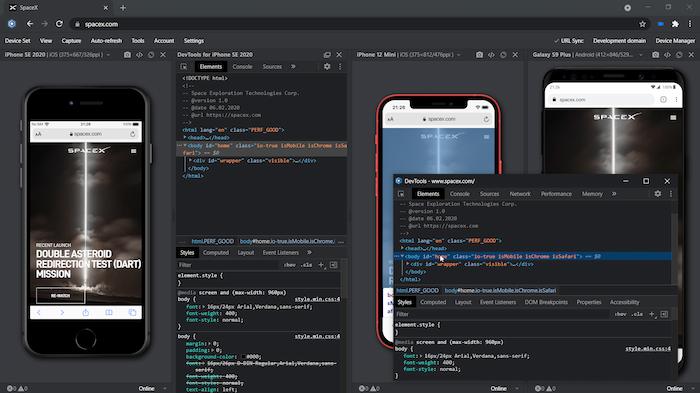Toggle computed sidebar in floating DevTools Styles
This screenshot has height=393, width=700.
tap(664, 314)
